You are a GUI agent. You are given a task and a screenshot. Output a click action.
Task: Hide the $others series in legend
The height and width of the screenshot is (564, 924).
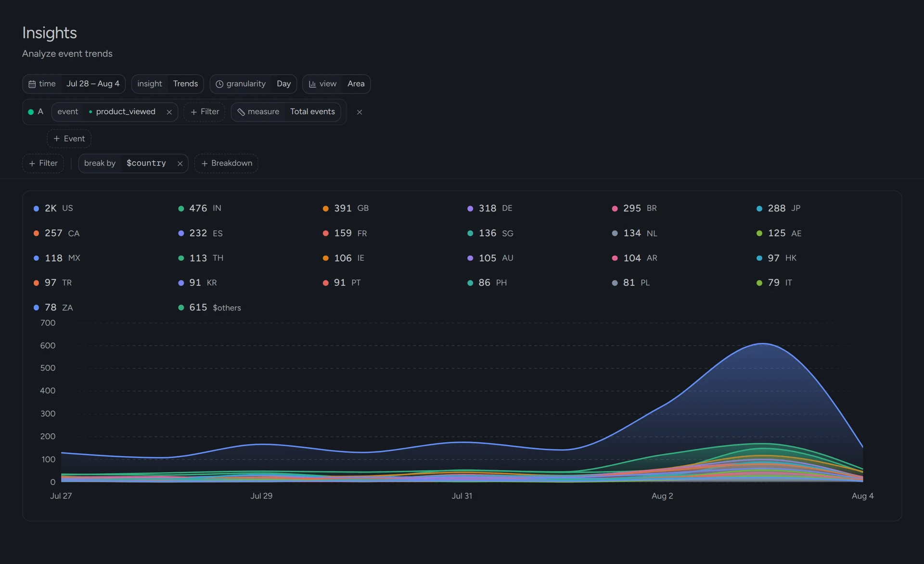coord(209,307)
